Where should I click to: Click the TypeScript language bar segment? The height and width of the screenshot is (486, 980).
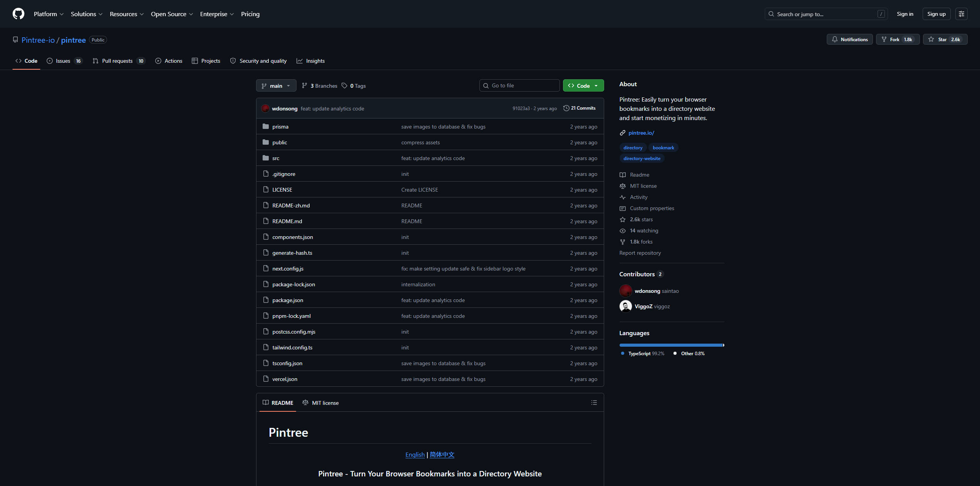tap(671, 345)
